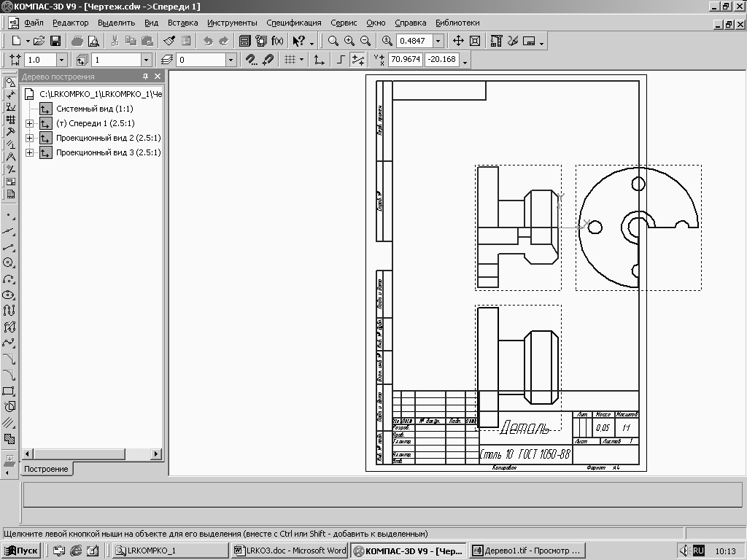Open the layer 0 dropdown
The height and width of the screenshot is (560, 747).
click(x=231, y=60)
